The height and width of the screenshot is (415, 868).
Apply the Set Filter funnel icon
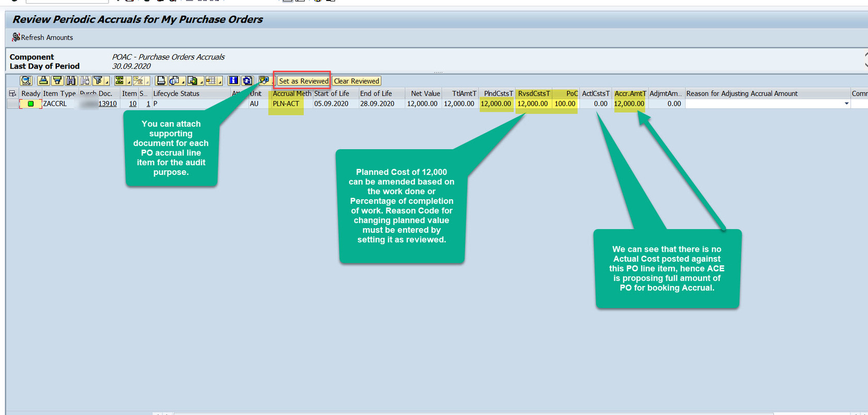click(x=98, y=81)
